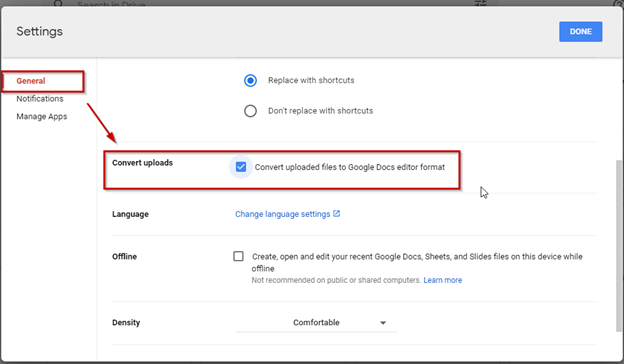Click the external link icon beside language settings
Viewport: 624px width, 364px height.
point(337,214)
